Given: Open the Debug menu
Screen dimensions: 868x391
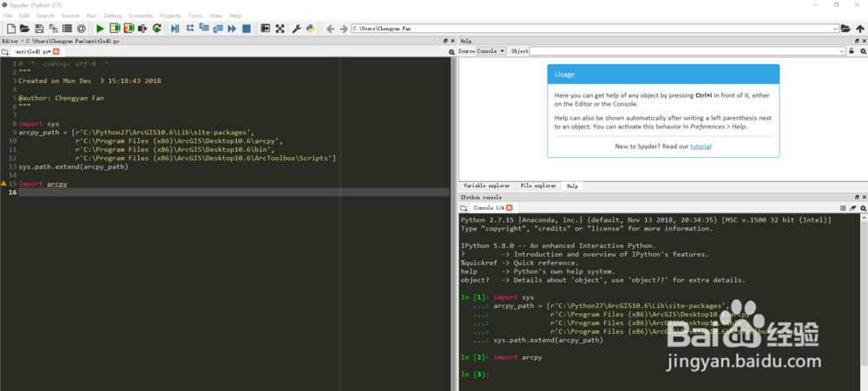Looking at the screenshot, I should pyautogui.click(x=113, y=16).
